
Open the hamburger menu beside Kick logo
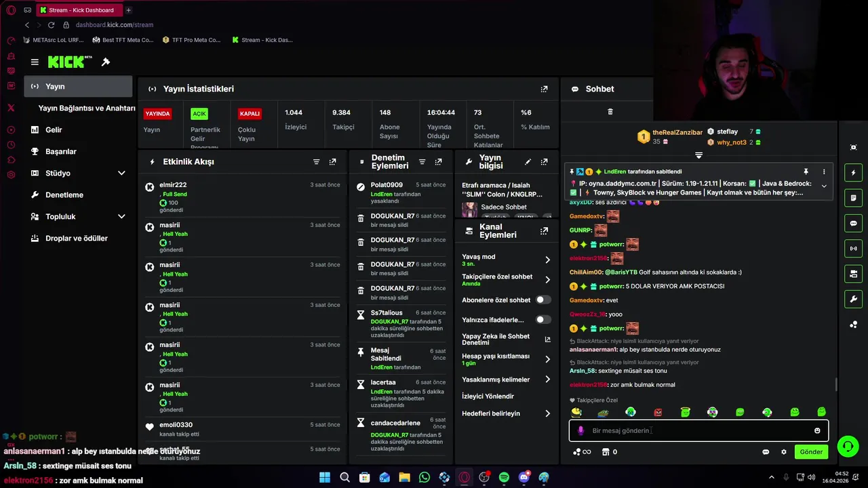(35, 62)
